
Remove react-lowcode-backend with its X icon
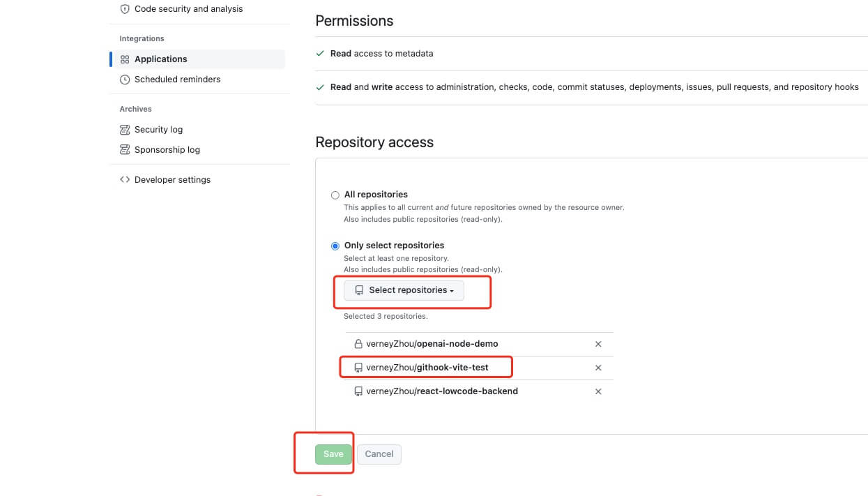(598, 391)
